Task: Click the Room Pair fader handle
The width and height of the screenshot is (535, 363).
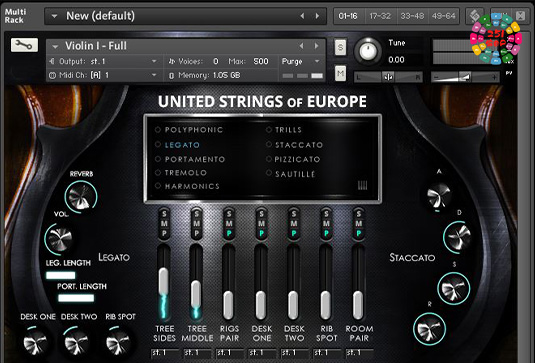Action: (x=358, y=305)
